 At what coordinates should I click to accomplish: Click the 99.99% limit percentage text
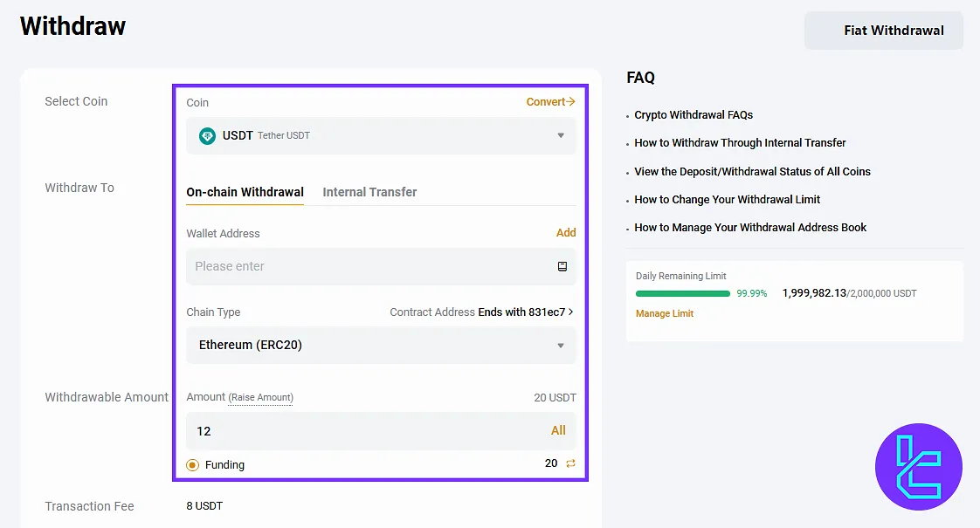coord(751,294)
